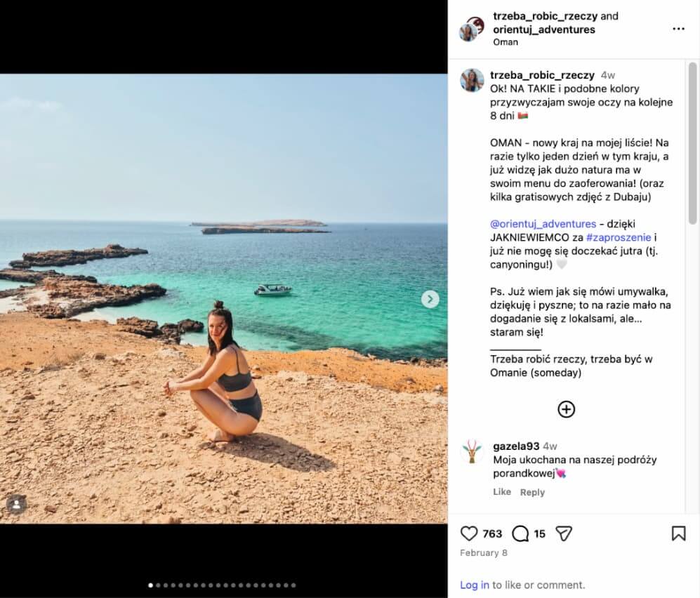Screen dimensions: 700x598
Task: Open comments via the speech bubble icon
Action: click(520, 533)
